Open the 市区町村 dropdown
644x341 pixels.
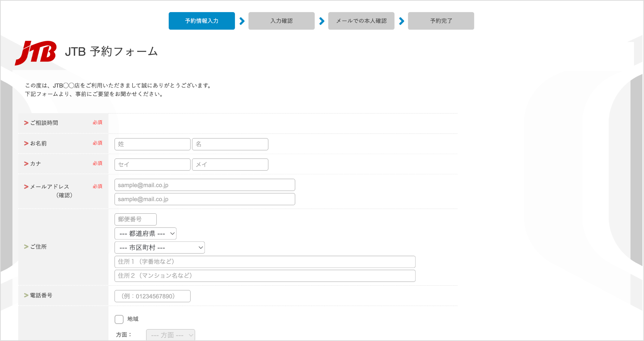pyautogui.click(x=160, y=247)
